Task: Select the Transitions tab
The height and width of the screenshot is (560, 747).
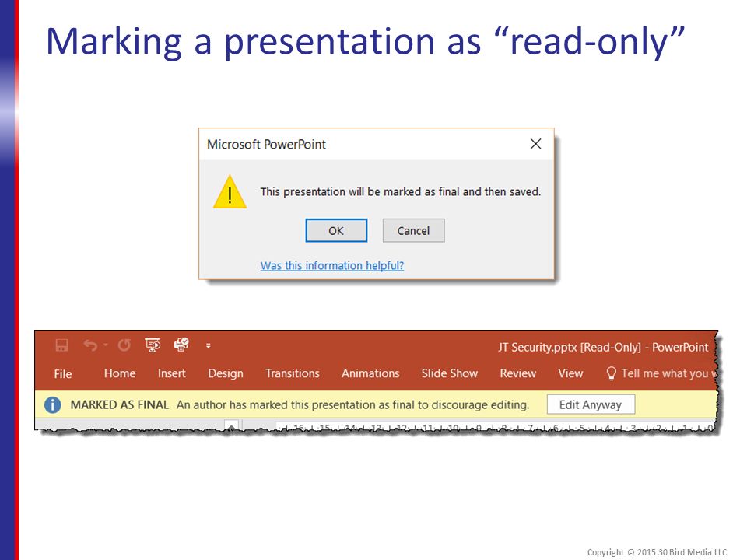Action: (293, 373)
